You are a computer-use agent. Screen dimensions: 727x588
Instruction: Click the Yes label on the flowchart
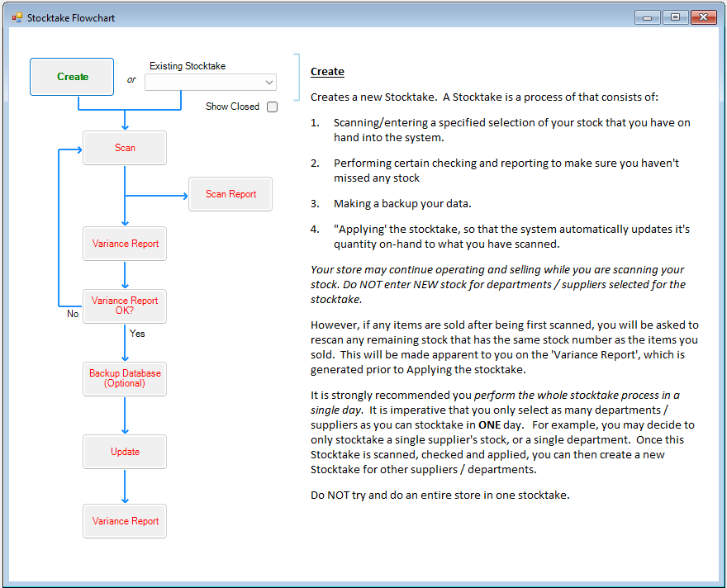pos(137,334)
